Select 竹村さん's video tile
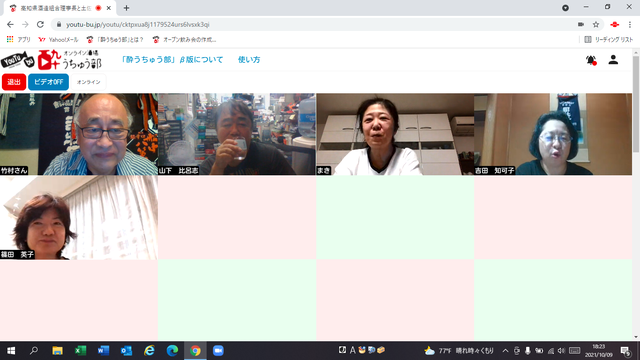The image size is (640, 360). 79,134
